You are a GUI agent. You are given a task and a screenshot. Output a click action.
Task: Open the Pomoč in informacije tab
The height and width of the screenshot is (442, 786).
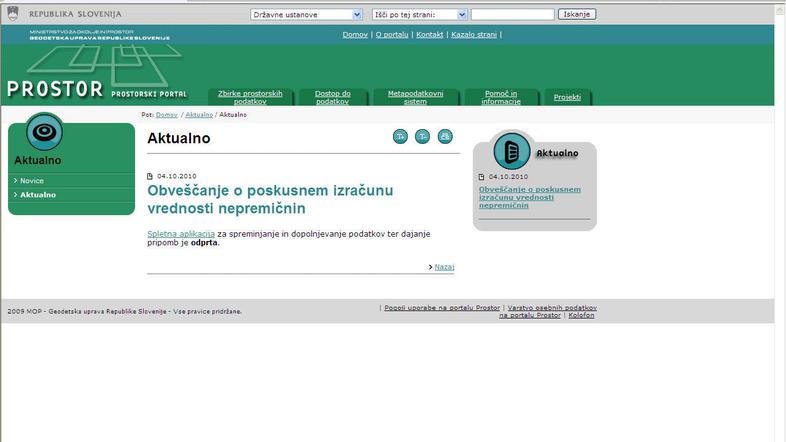click(501, 97)
